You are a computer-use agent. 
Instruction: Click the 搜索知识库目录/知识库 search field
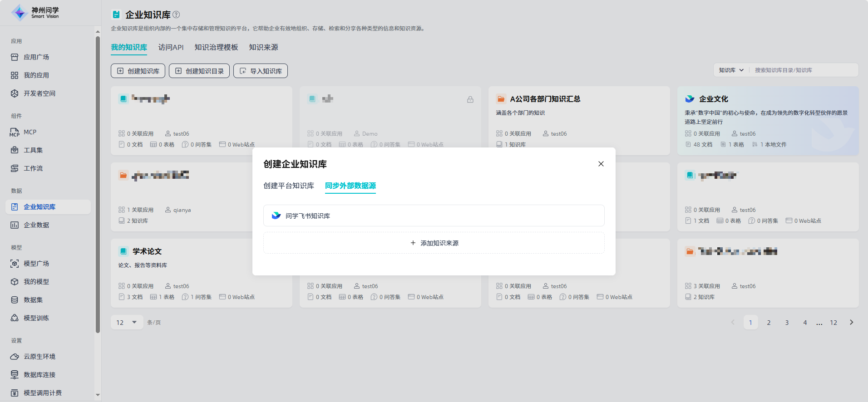[804, 70]
